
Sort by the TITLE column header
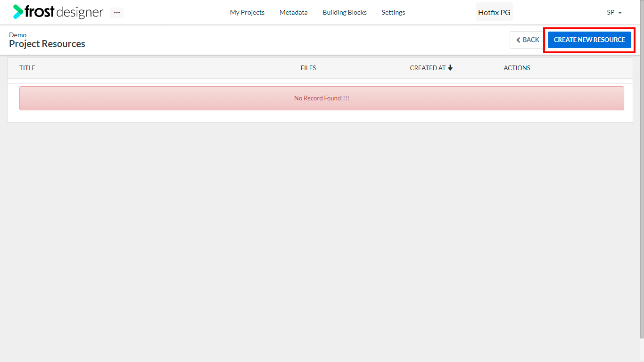point(27,68)
